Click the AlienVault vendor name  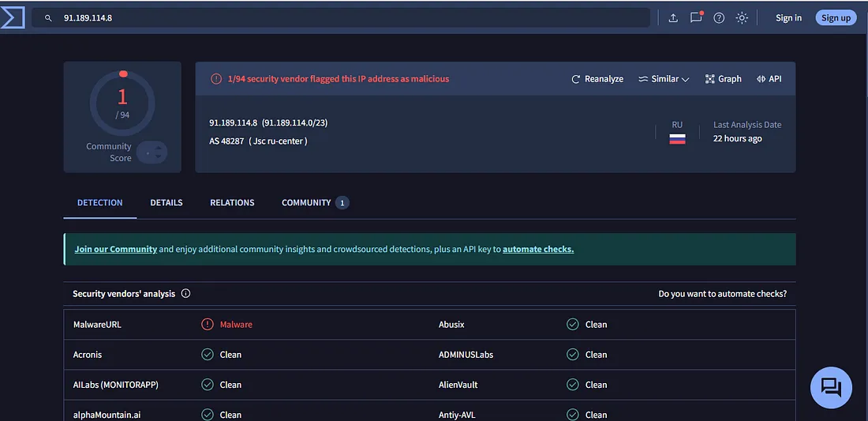[458, 385]
